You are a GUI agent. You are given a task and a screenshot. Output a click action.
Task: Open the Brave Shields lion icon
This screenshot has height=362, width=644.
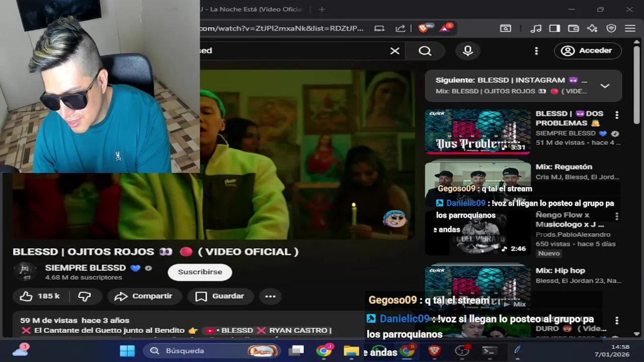(x=424, y=28)
